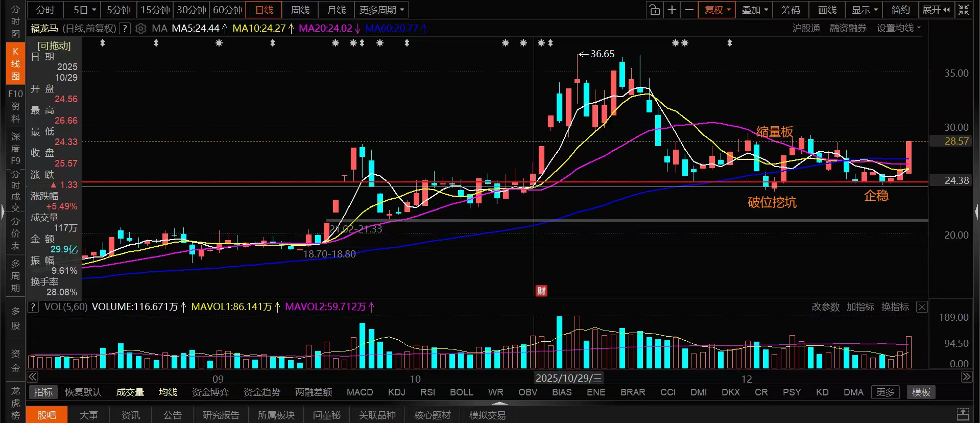The width and height of the screenshot is (980, 423).
Task: Click the red 财 financial report marker
Action: (x=541, y=291)
